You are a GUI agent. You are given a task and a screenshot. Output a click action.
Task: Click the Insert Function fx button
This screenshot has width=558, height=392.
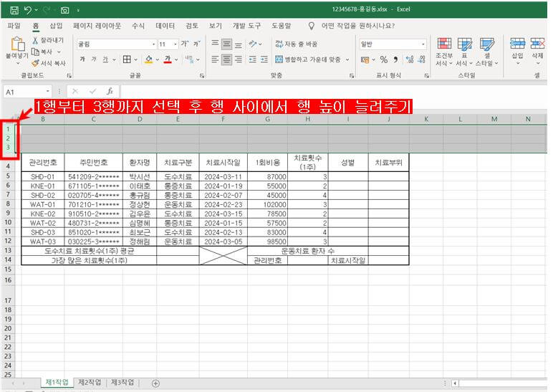coord(110,92)
